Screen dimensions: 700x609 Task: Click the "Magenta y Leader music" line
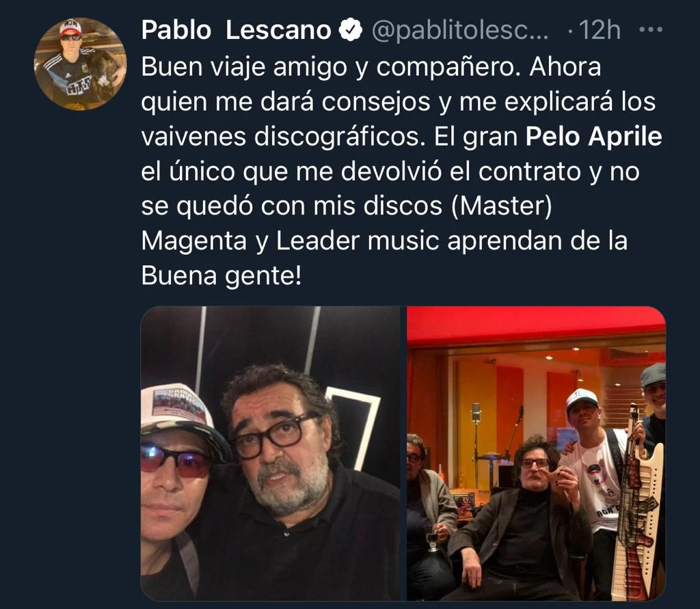click(291, 241)
